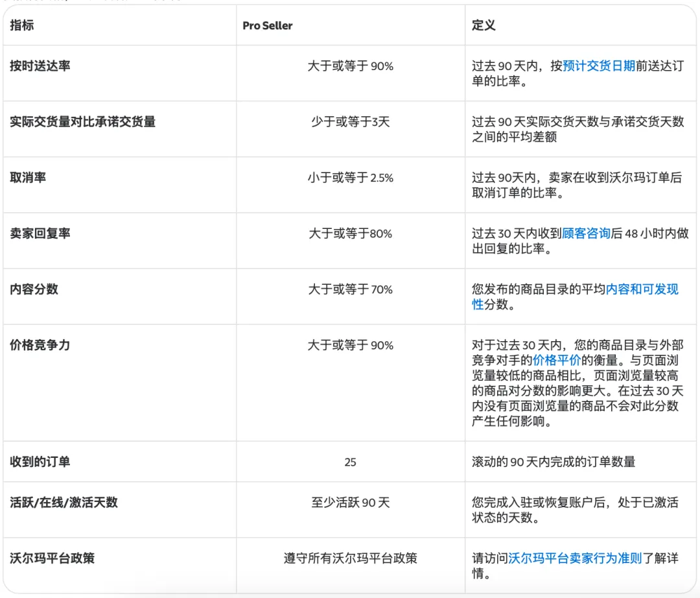
Task: Click the 之间的平均差额 definition text
Action: pyautogui.click(x=514, y=137)
